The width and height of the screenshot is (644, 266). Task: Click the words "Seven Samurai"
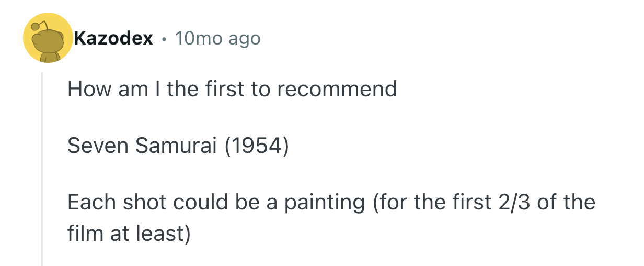pos(142,146)
